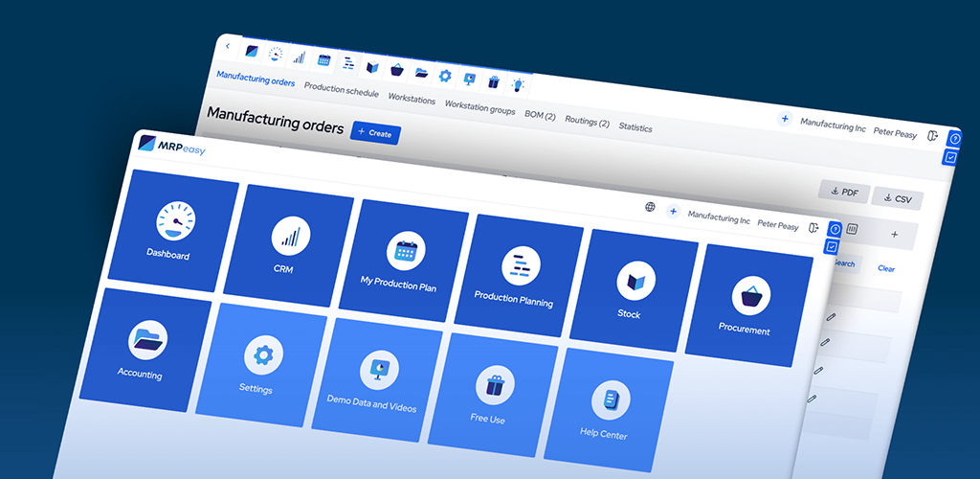Screen dimensions: 980x479
Task: Click Peter Peasy in the front window header
Action: click(x=778, y=224)
